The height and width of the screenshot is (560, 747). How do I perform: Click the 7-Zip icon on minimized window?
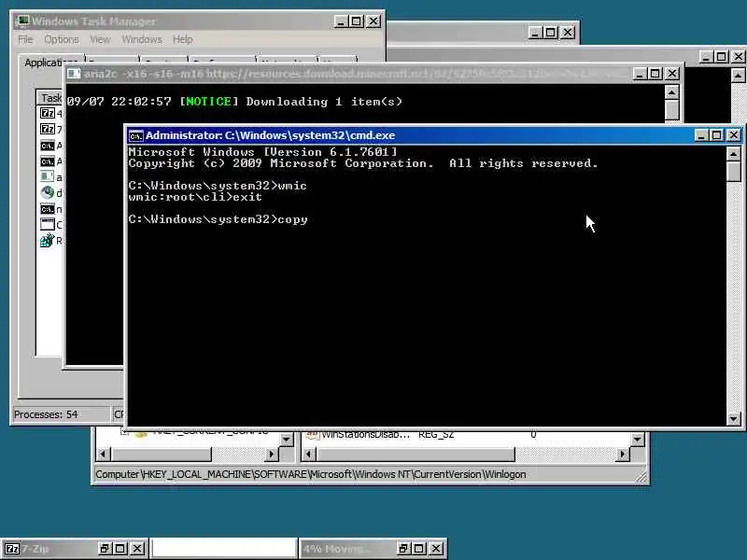pyautogui.click(x=12, y=549)
